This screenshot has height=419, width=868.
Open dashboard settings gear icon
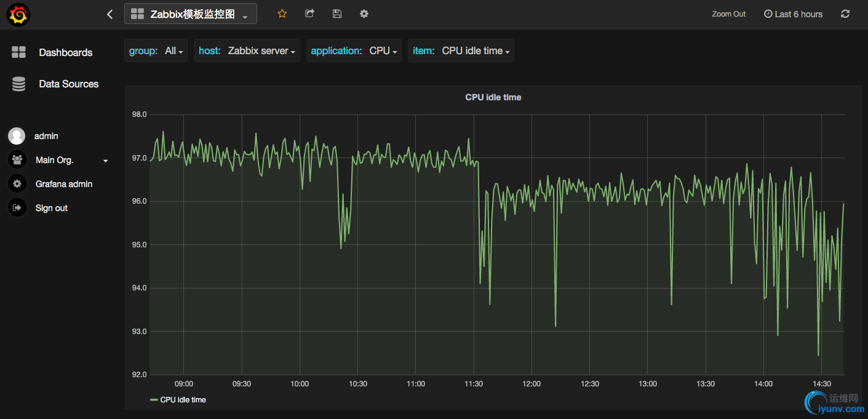coord(364,14)
